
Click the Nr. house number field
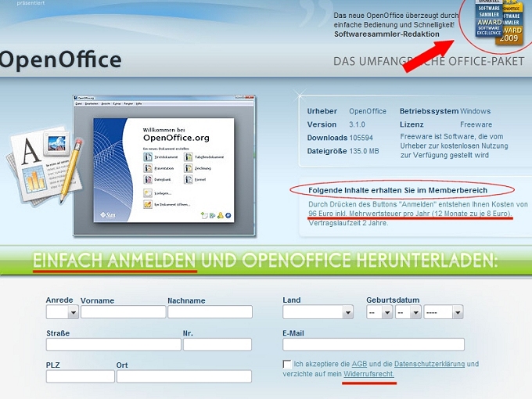(217, 344)
